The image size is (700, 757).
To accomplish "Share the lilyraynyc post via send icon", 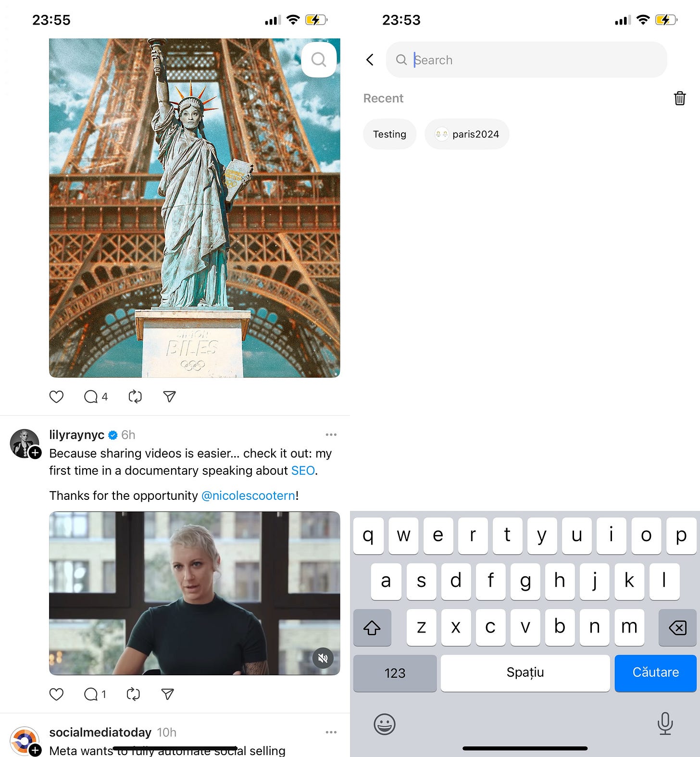I will [x=167, y=694].
